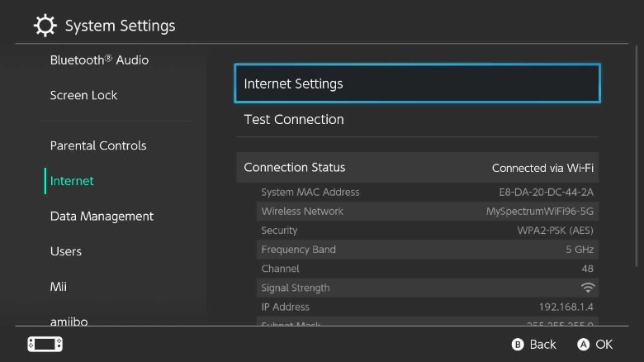This screenshot has width=644, height=362.
Task: Click 'Connected via Wi-Fi' status text
Action: (542, 168)
